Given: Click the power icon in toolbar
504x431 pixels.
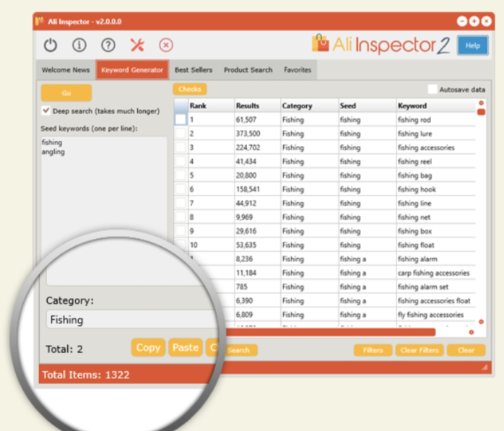Looking at the screenshot, I should coord(51,45).
